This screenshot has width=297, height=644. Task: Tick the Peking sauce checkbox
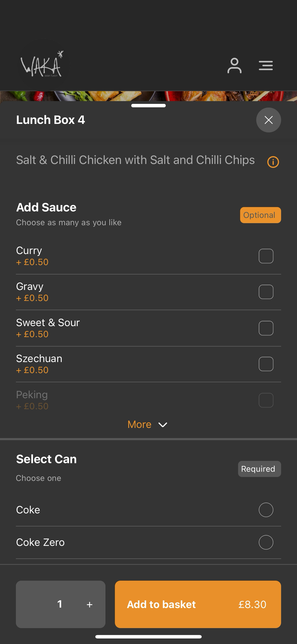click(266, 400)
